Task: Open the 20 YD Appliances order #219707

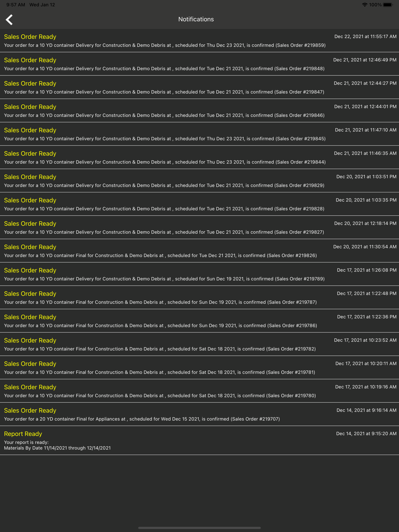Action: pos(199,414)
